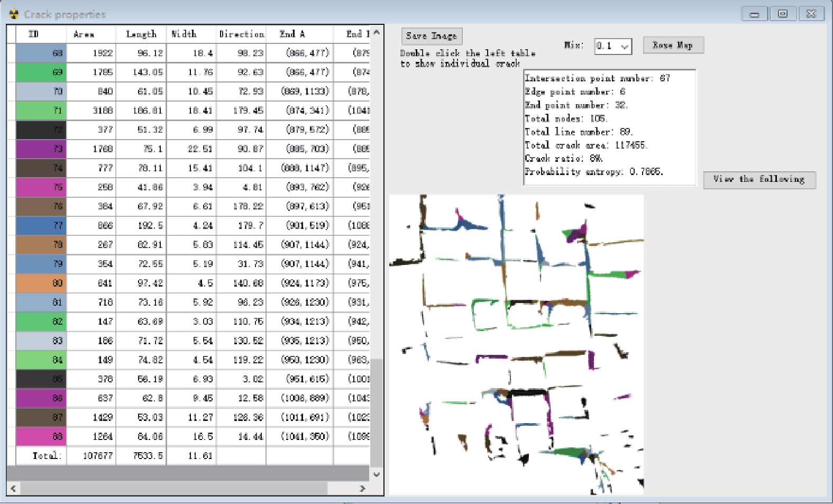Click the Crack properties title icon
The width and height of the screenshot is (833, 504).
tap(14, 14)
